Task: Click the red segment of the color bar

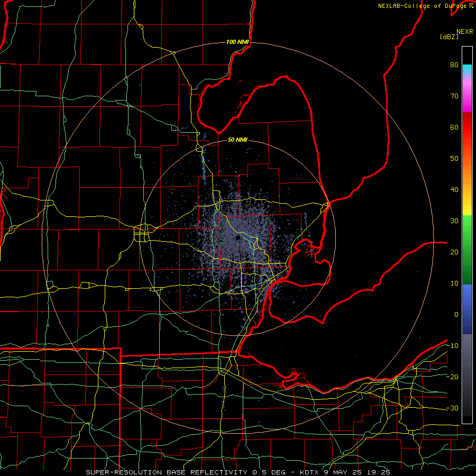Action: pos(467,127)
